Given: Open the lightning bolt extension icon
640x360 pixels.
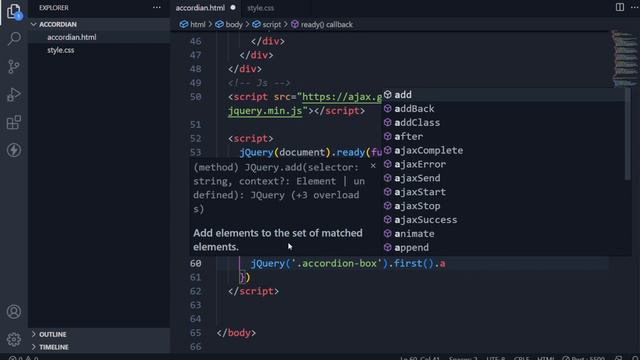Looking at the screenshot, I should [14, 150].
